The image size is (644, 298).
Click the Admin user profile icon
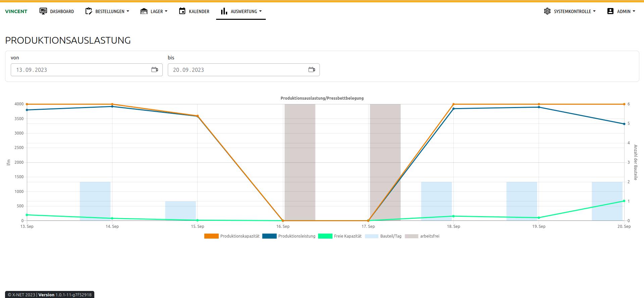coord(610,11)
